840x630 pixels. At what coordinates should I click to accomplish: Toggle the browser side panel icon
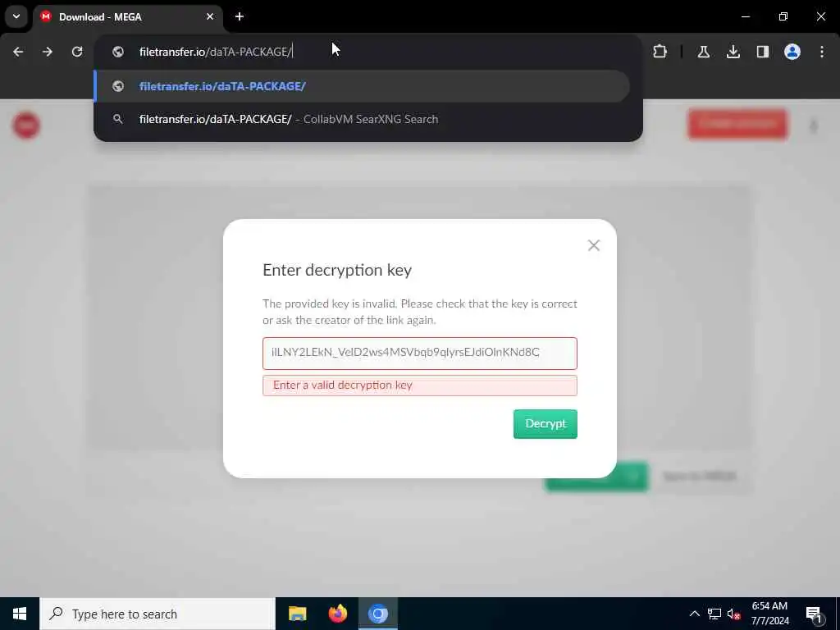click(763, 52)
